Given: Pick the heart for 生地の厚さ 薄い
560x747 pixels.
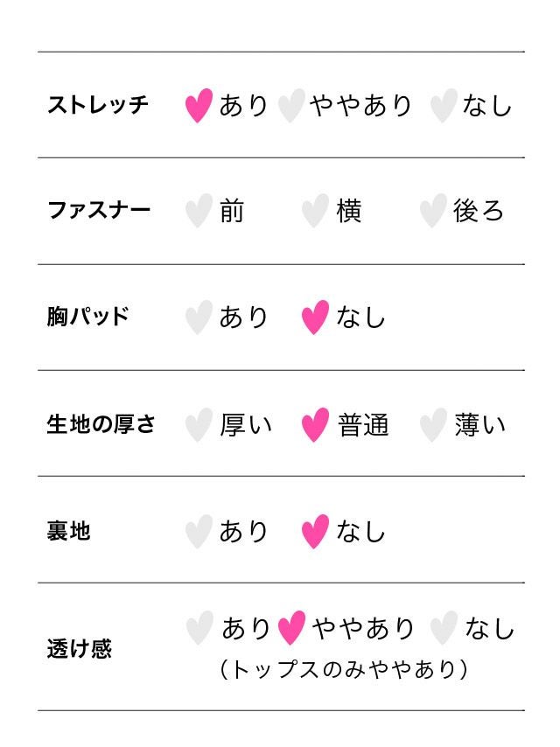Looking at the screenshot, I should pos(433,425).
